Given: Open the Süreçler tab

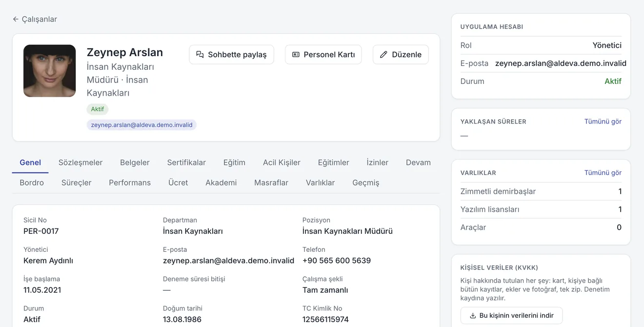Looking at the screenshot, I should coord(77,183).
